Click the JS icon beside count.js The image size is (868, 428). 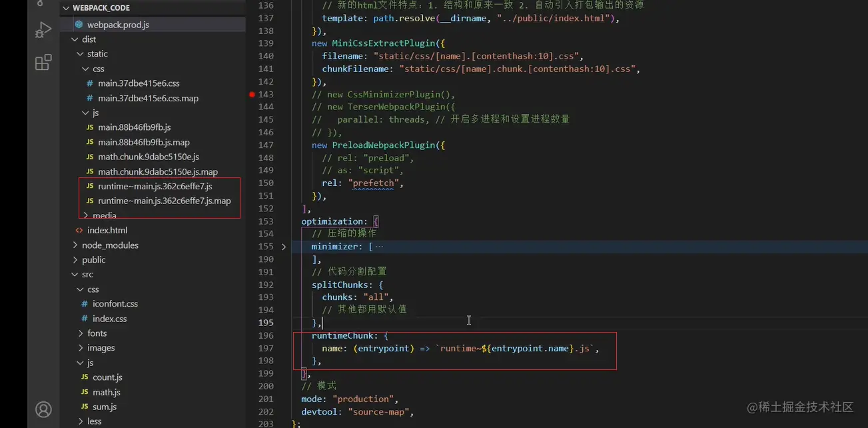tap(85, 377)
